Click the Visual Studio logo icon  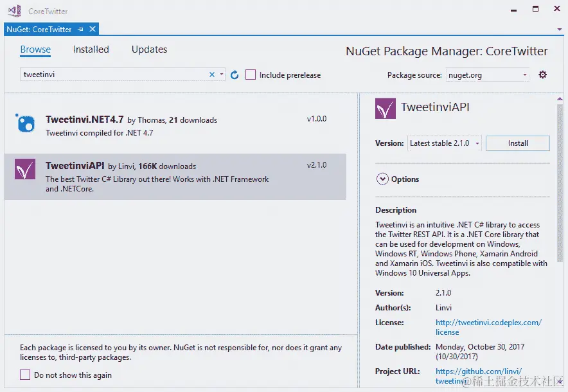[x=15, y=11]
